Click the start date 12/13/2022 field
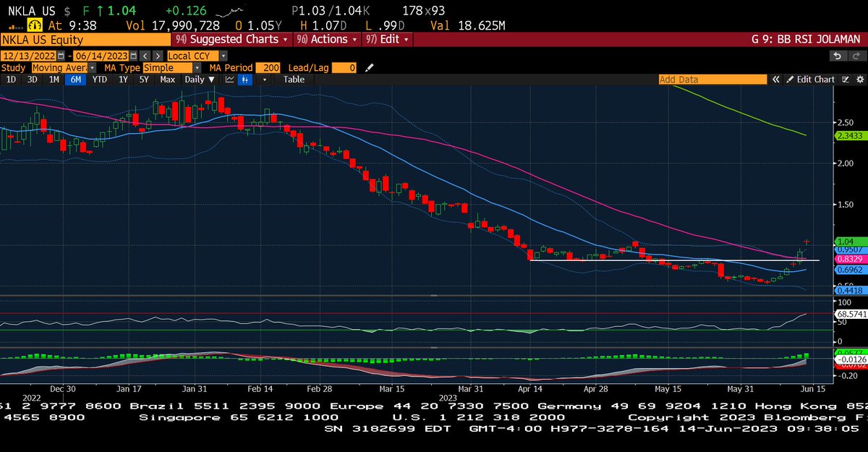The width and height of the screenshot is (868, 452). click(29, 56)
